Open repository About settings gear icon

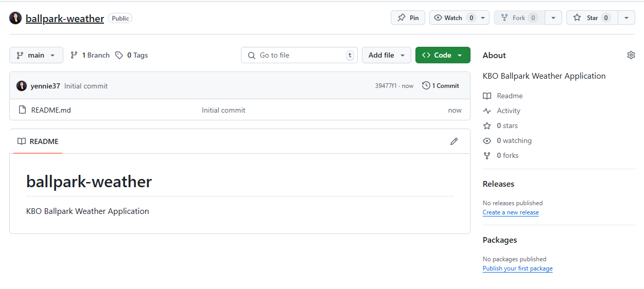click(x=631, y=55)
